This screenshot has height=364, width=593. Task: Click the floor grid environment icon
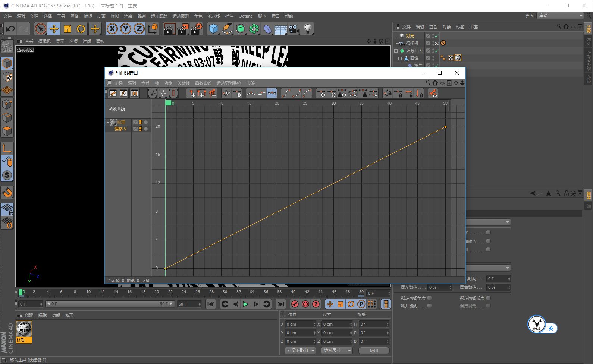tap(281, 29)
